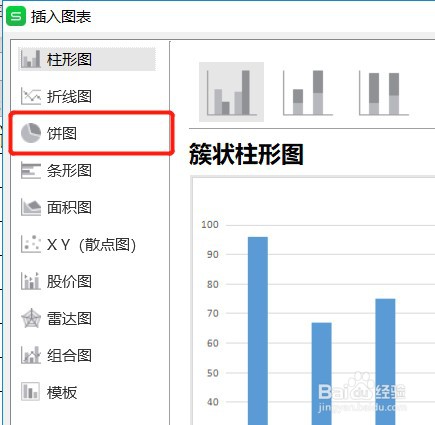Select the clustered column subtype thumbnail

(231, 92)
